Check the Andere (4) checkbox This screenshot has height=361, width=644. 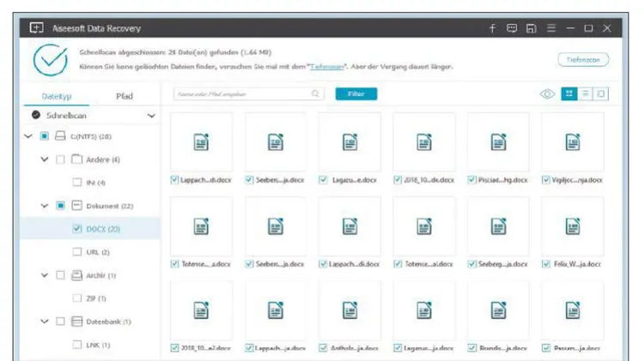(x=60, y=159)
